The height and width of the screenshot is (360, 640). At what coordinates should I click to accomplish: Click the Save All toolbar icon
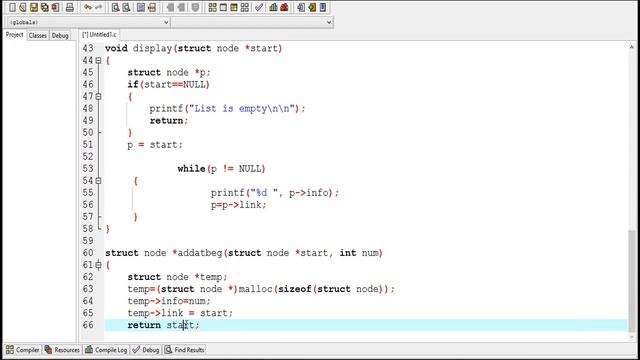[x=44, y=7]
